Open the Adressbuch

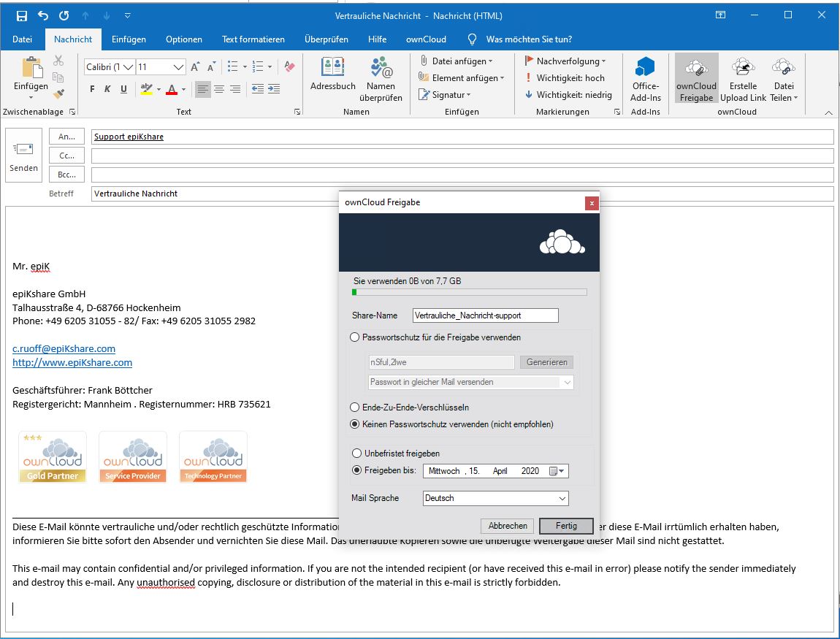332,74
